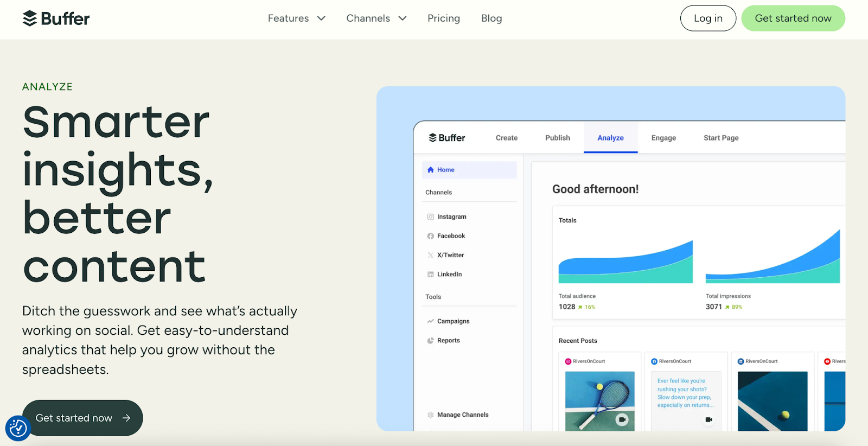Click the Total audience value 1028
868x446 pixels.
pyautogui.click(x=567, y=307)
